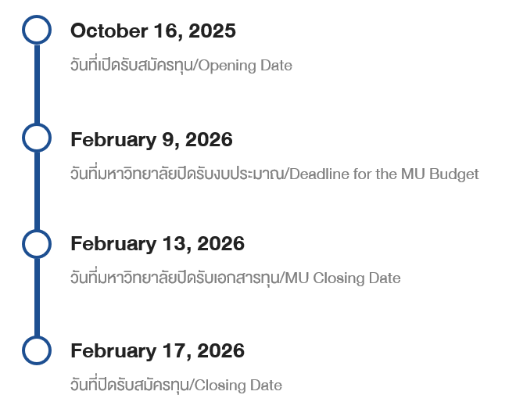The height and width of the screenshot is (420, 516).
Task: Select the February 13, 2026 heading
Action: tap(157, 244)
